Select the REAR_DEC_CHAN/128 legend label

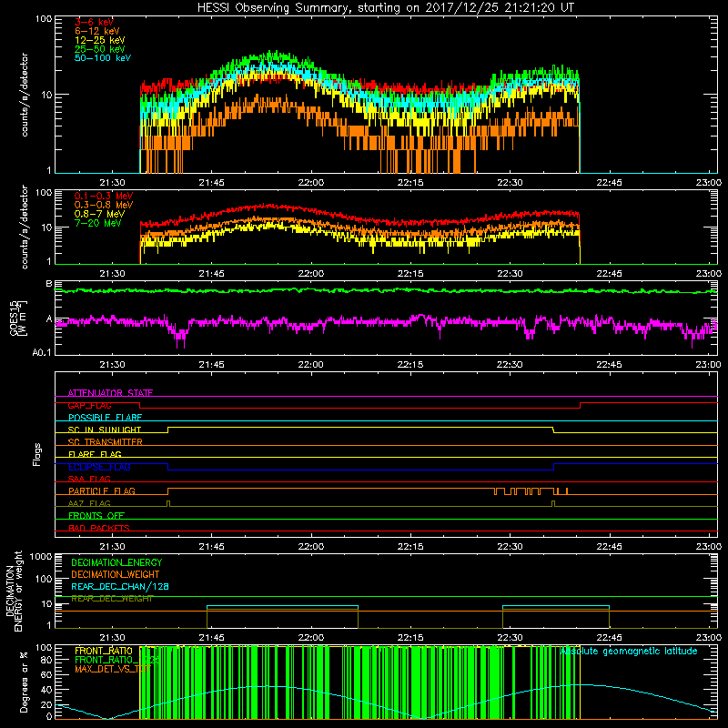click(120, 587)
